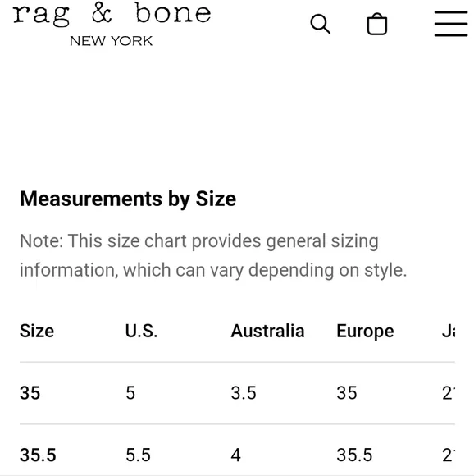The height and width of the screenshot is (476, 474).
Task: Click the size chart note paragraph
Action: [213, 255]
